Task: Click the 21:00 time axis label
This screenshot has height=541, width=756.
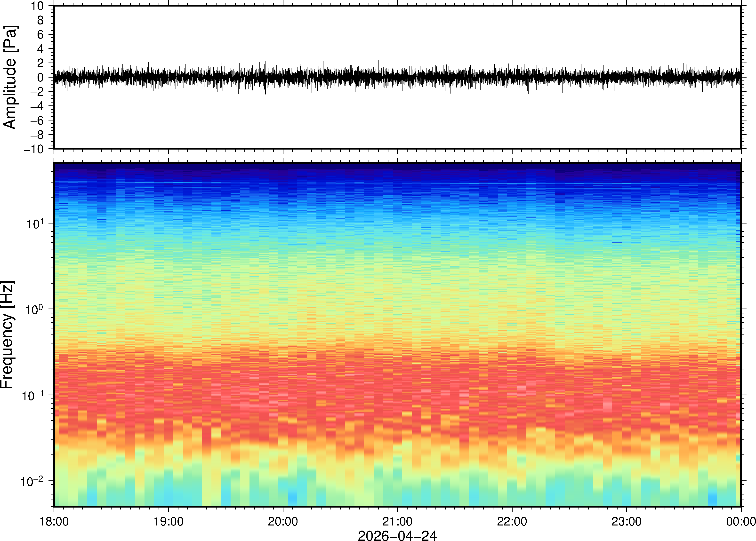Action: point(397,521)
